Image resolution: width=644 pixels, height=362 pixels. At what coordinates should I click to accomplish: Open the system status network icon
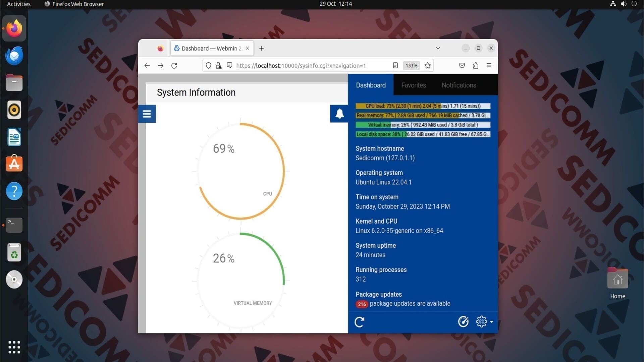tap(613, 4)
